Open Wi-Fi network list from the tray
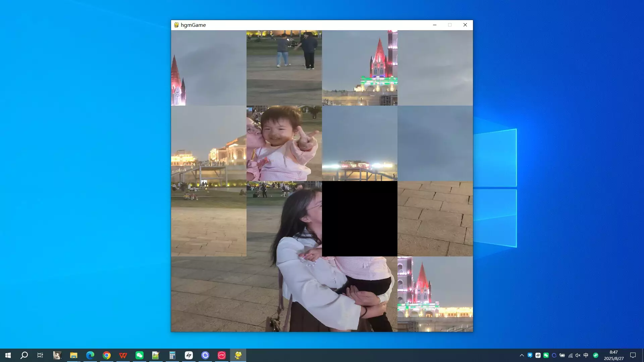Image resolution: width=644 pixels, height=362 pixels. click(x=570, y=355)
